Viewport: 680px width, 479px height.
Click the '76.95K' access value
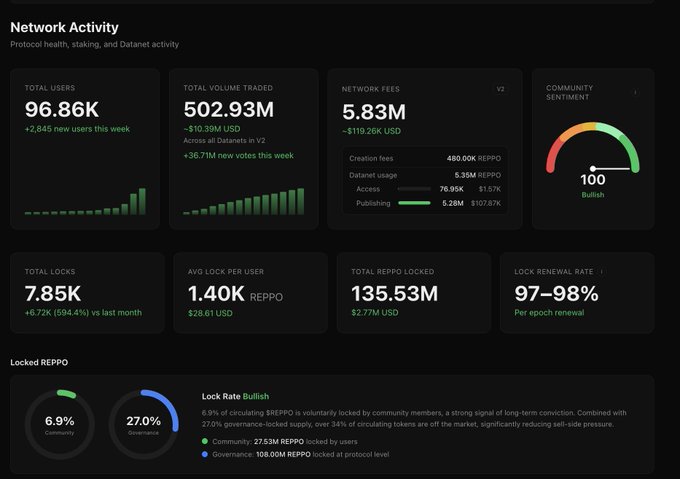451,189
